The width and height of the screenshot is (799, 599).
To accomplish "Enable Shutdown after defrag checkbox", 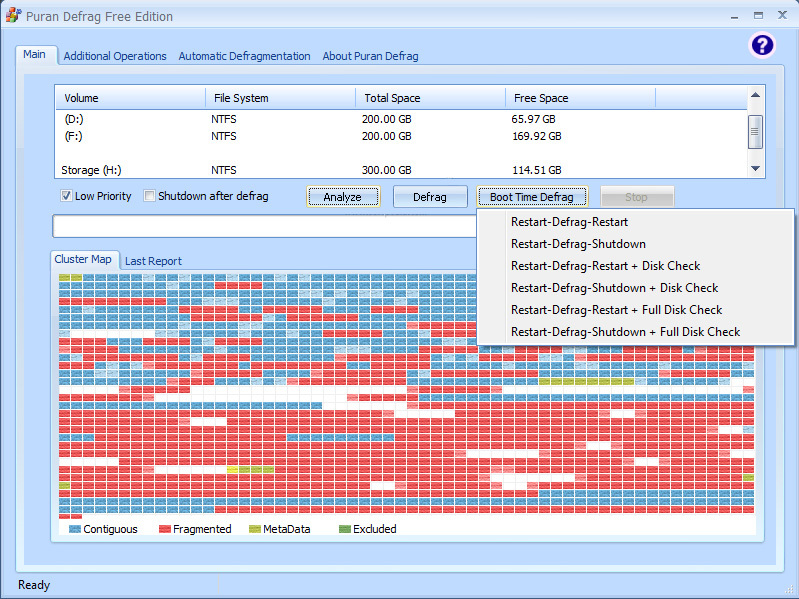I will [x=149, y=196].
